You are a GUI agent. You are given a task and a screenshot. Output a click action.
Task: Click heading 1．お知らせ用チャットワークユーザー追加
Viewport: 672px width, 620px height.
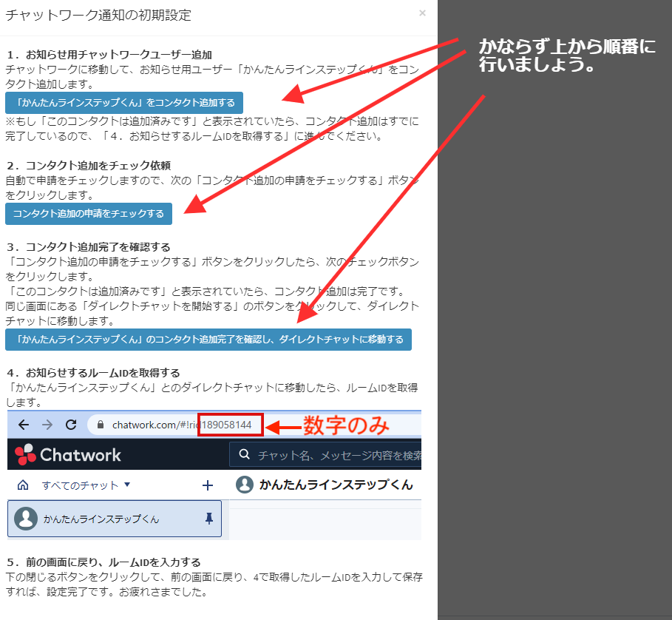coord(109,55)
